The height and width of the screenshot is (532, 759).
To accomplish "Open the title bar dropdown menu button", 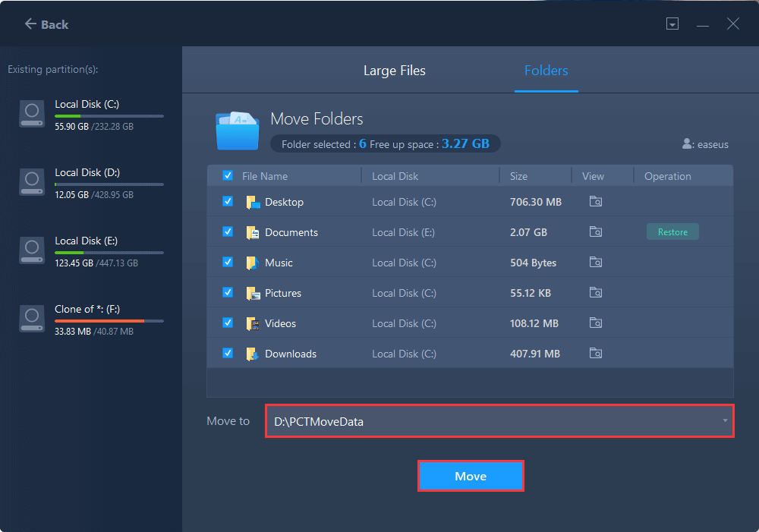I will point(672,24).
